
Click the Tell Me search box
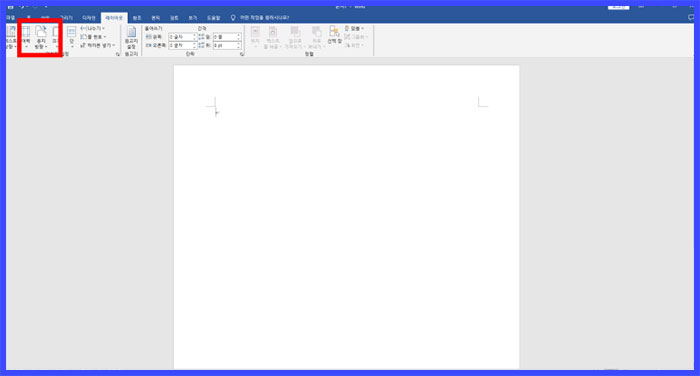264,18
